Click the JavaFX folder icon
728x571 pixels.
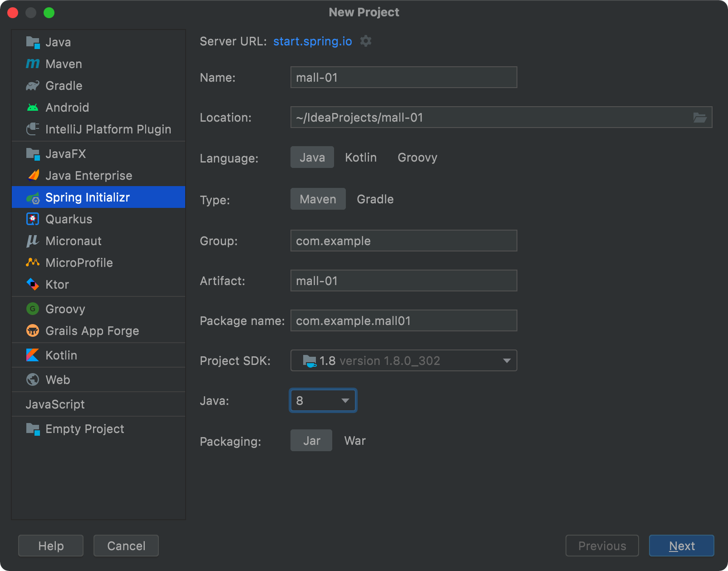(33, 154)
